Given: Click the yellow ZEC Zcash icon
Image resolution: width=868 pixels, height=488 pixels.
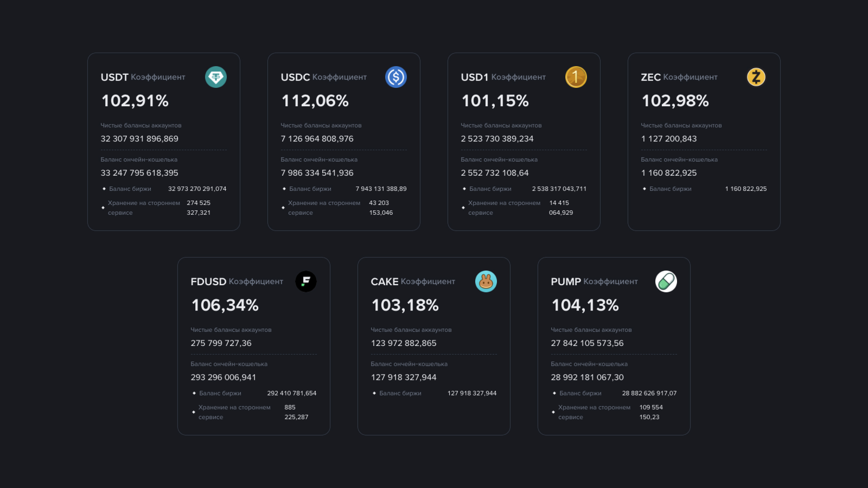Looking at the screenshot, I should pyautogui.click(x=756, y=77).
